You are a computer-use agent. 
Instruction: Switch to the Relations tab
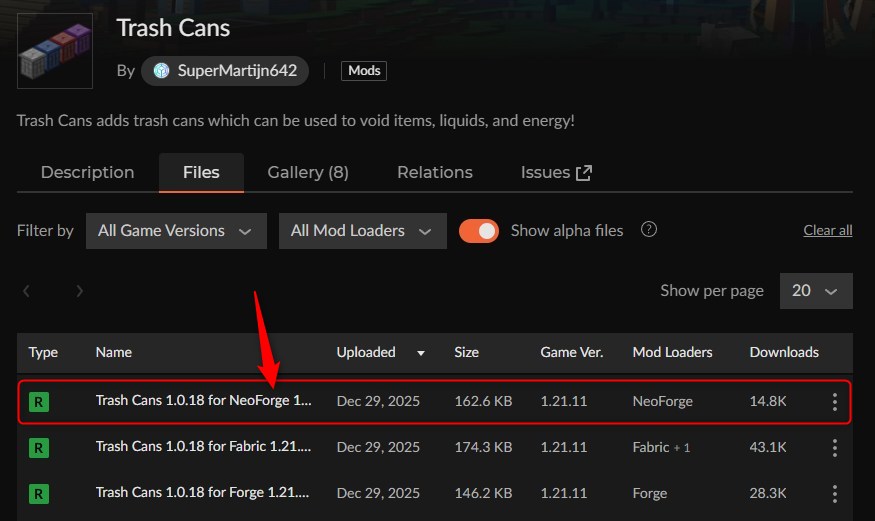point(435,172)
